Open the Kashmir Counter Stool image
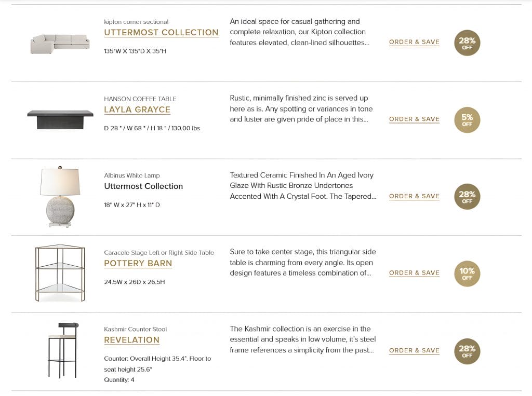Screen dimensions: 532x396 point(63,350)
